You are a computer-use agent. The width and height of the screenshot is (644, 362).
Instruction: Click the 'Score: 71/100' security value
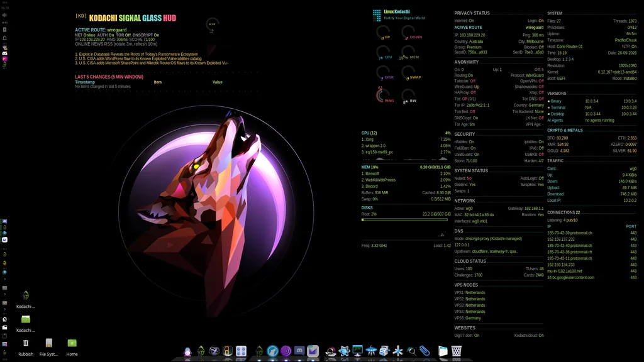(x=465, y=161)
